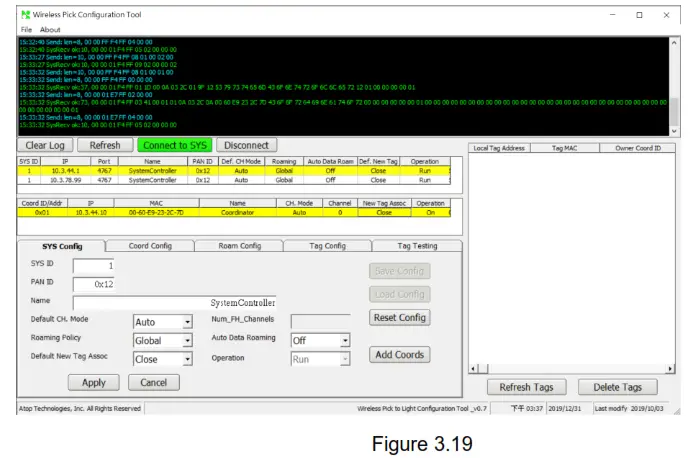The width and height of the screenshot is (694, 458).
Task: Click the Tag MAC column header
Action: tap(565, 148)
